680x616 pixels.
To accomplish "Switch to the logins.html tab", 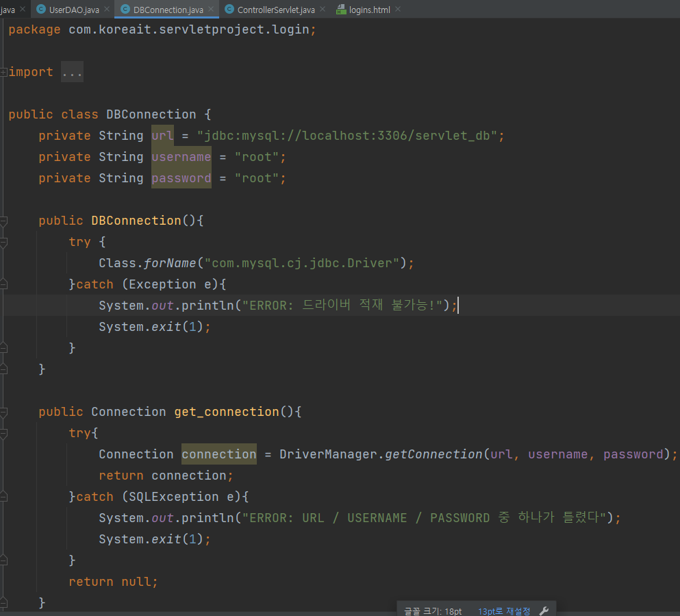I will coord(370,10).
